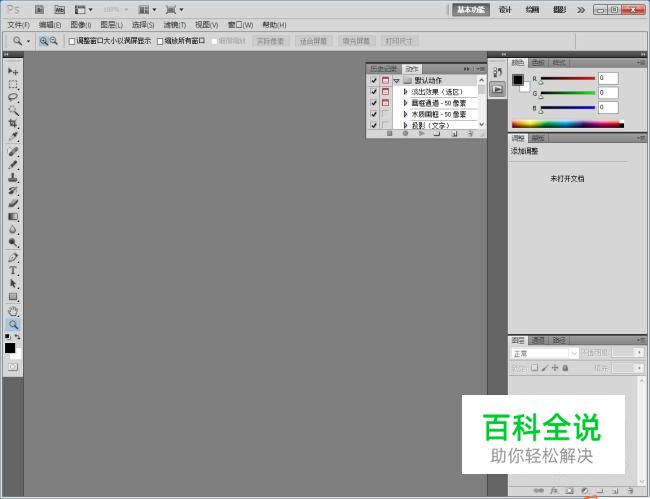The width and height of the screenshot is (650, 499).
Task: Select the Hand tool
Action: pyautogui.click(x=12, y=311)
